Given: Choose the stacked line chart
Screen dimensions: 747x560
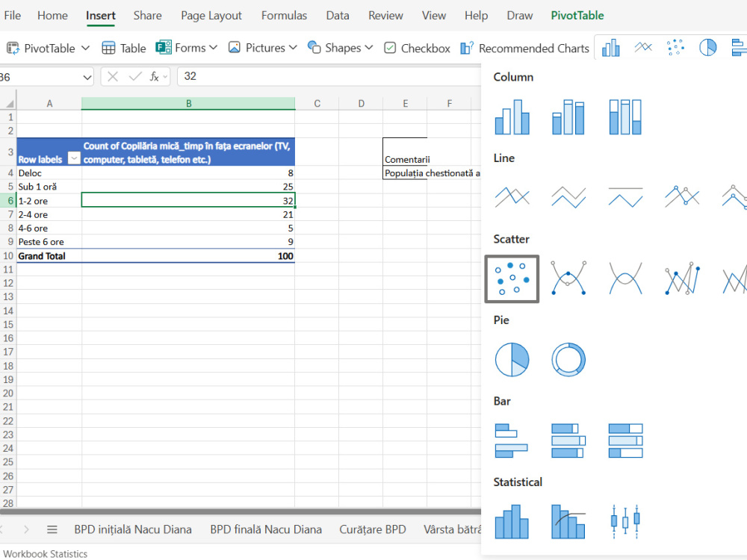Looking at the screenshot, I should [x=568, y=197].
